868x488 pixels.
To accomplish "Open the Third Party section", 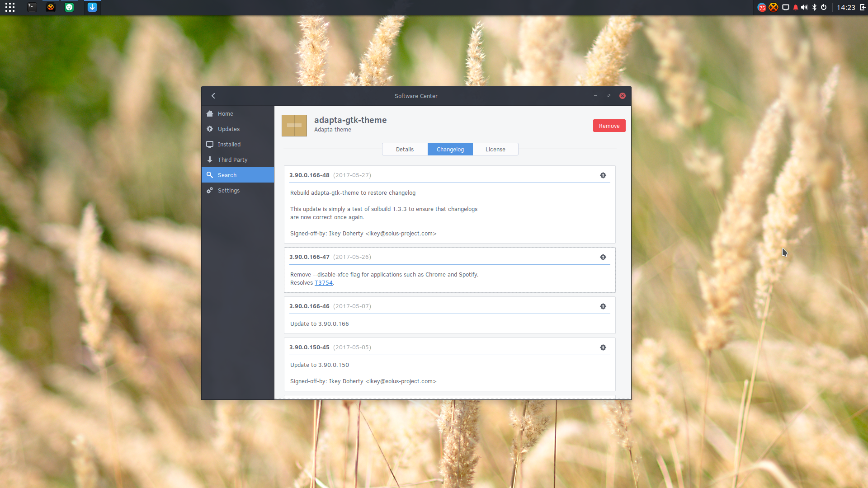I will coord(238,160).
